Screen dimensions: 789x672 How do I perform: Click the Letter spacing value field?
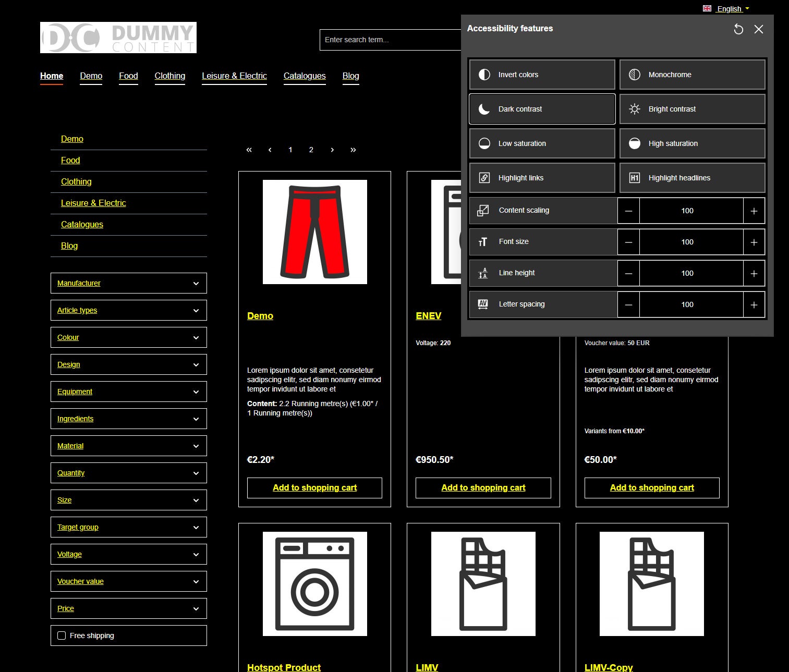(691, 304)
